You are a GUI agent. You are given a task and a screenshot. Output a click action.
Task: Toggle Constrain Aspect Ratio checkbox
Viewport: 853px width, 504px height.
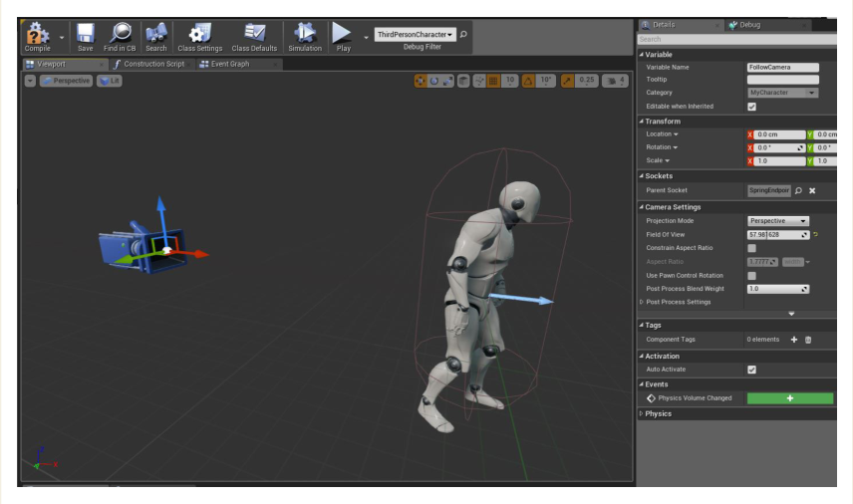pyautogui.click(x=751, y=248)
